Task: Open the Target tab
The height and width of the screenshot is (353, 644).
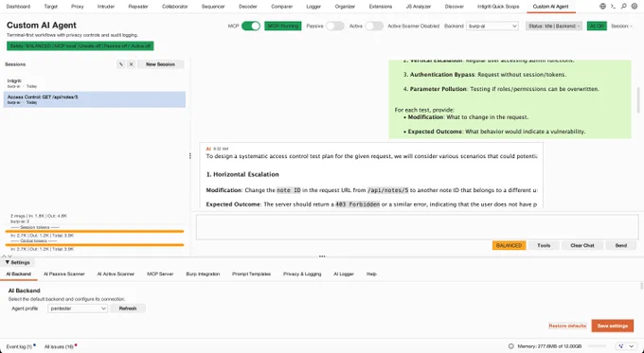Action: pyautogui.click(x=51, y=7)
